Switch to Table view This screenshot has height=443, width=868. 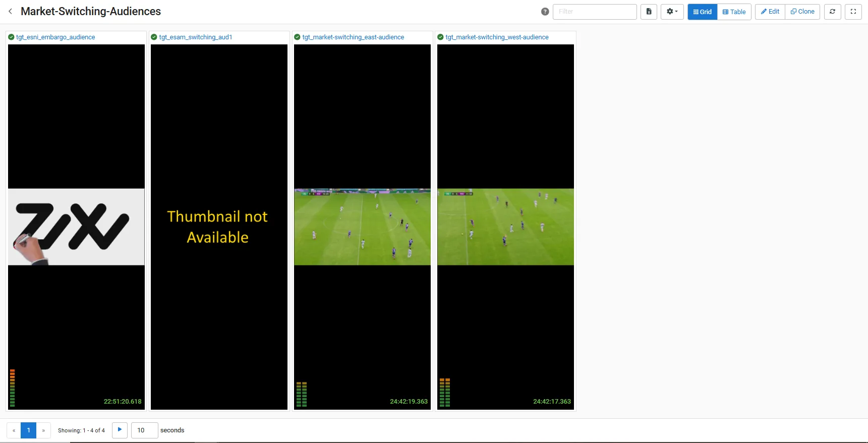[x=734, y=12]
